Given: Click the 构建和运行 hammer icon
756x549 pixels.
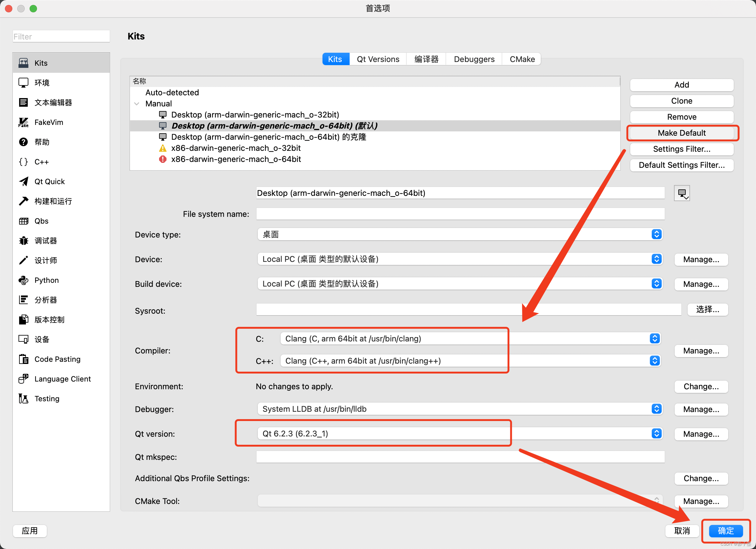Looking at the screenshot, I should [x=23, y=201].
